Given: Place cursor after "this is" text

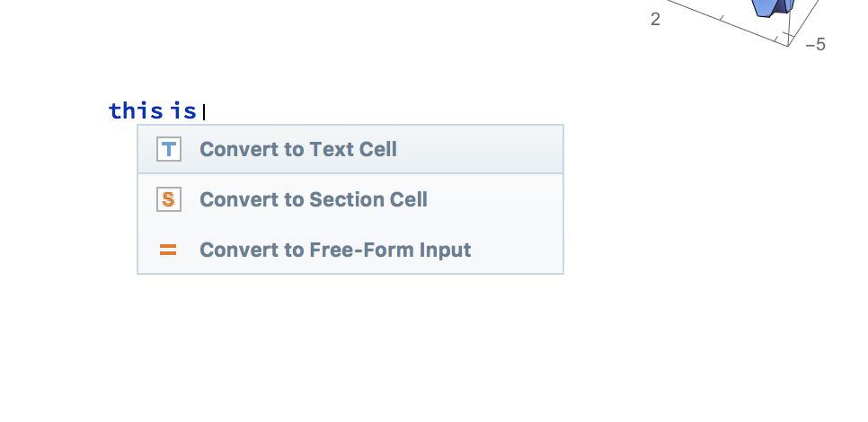Looking at the screenshot, I should point(204,111).
